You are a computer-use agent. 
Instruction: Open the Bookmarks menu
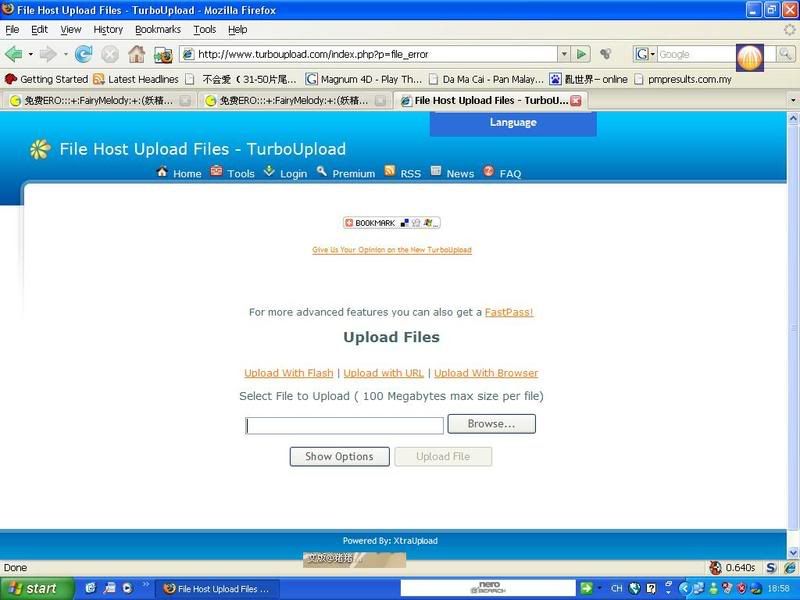(158, 30)
